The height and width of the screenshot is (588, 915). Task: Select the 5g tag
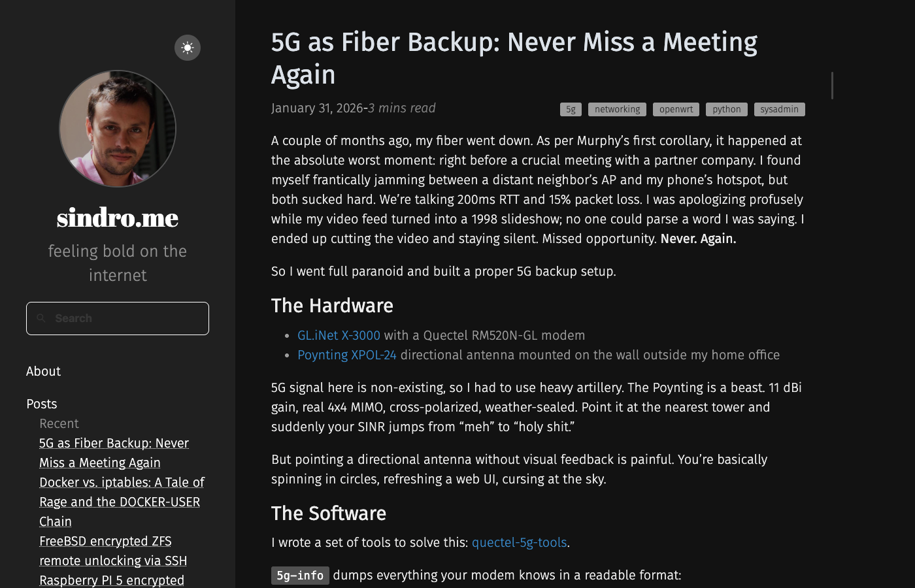coord(571,110)
